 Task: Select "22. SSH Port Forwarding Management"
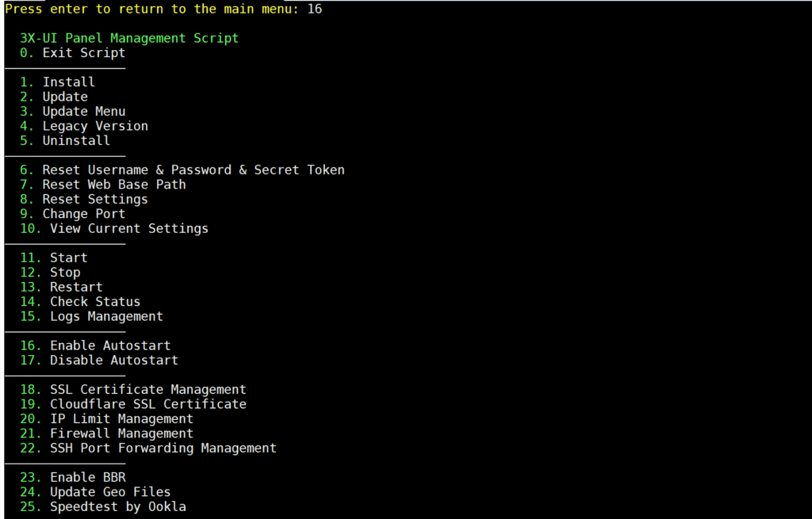148,448
